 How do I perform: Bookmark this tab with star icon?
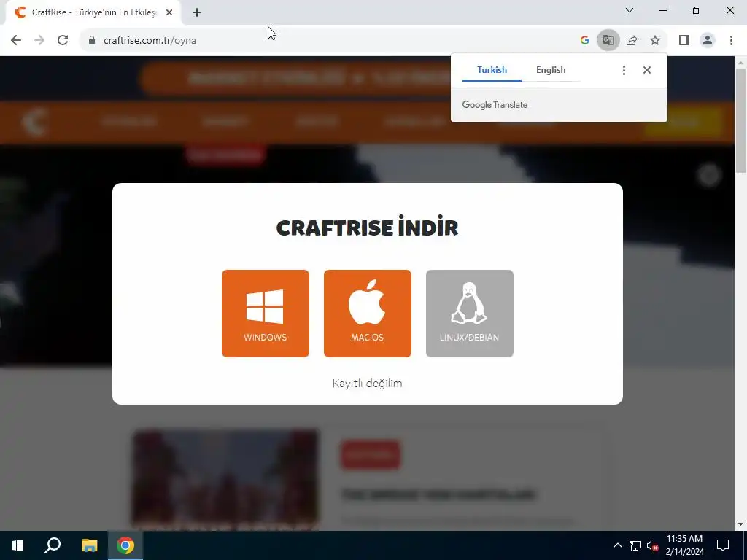coord(655,41)
